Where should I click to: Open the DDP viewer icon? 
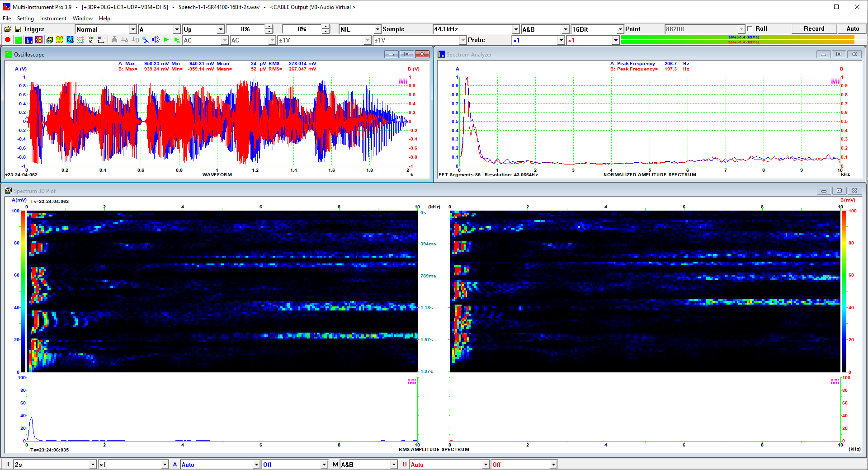point(91,40)
